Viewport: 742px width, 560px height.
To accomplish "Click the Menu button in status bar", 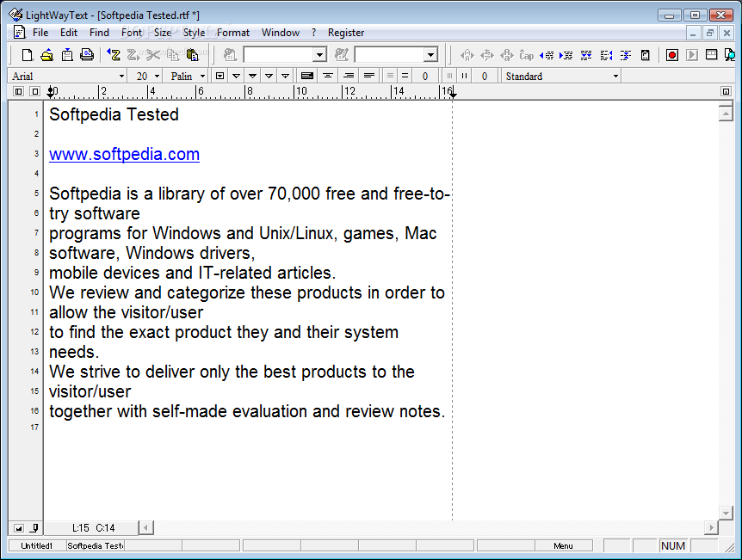I will pyautogui.click(x=563, y=546).
